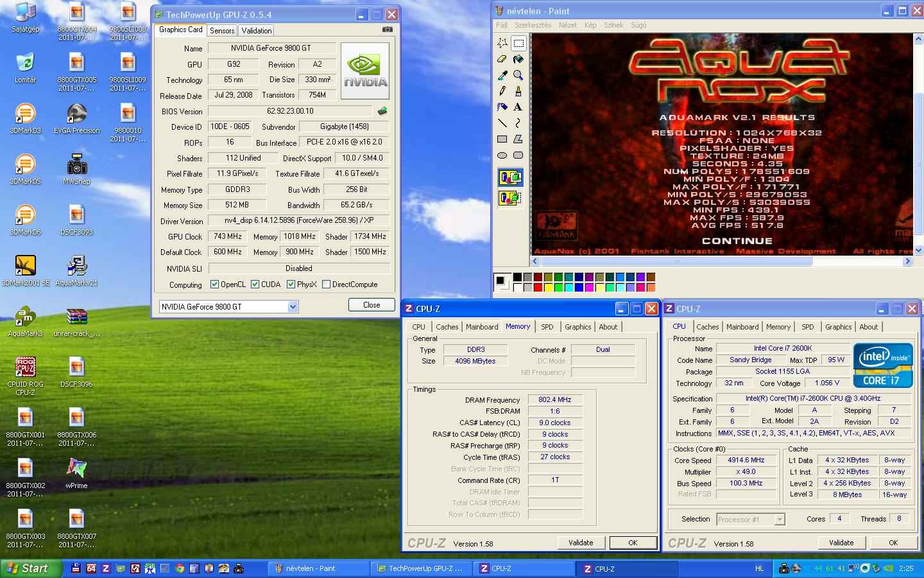The height and width of the screenshot is (578, 924).
Task: Switch to the Sensors tab in GPU-Z
Action: pos(222,31)
